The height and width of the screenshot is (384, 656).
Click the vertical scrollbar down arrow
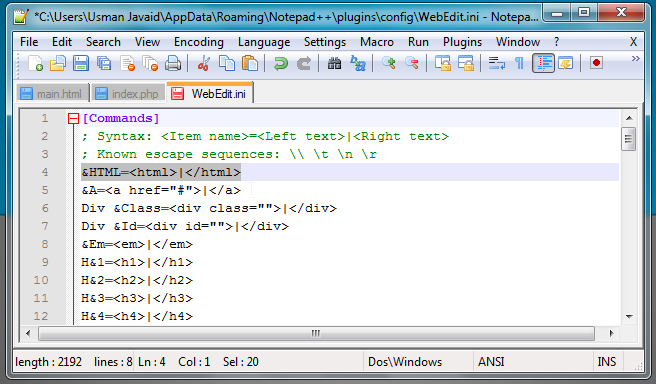click(629, 316)
